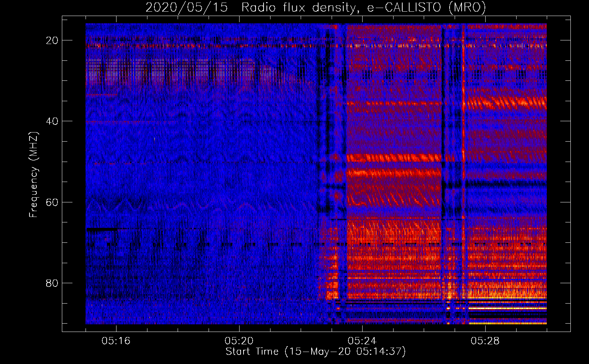
Task: Click the 80 MHz frequency tick label
Action: pos(52,283)
